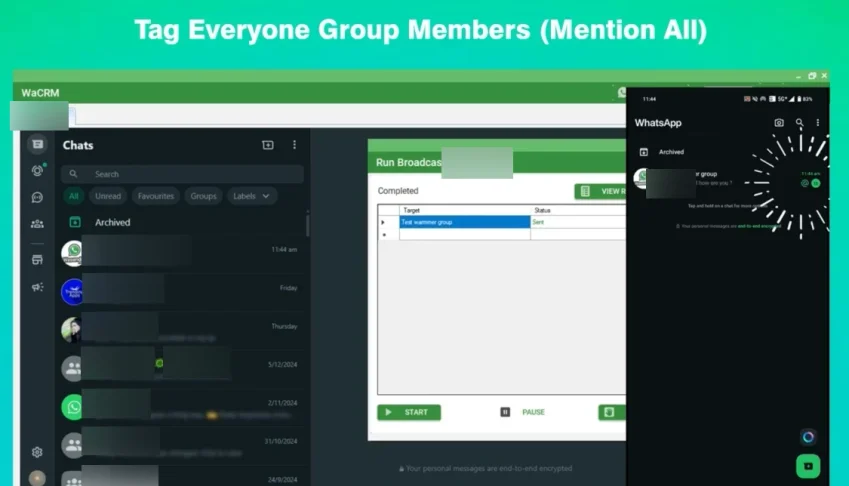Click 'Completed' status text in broadcast dialog

(x=398, y=191)
